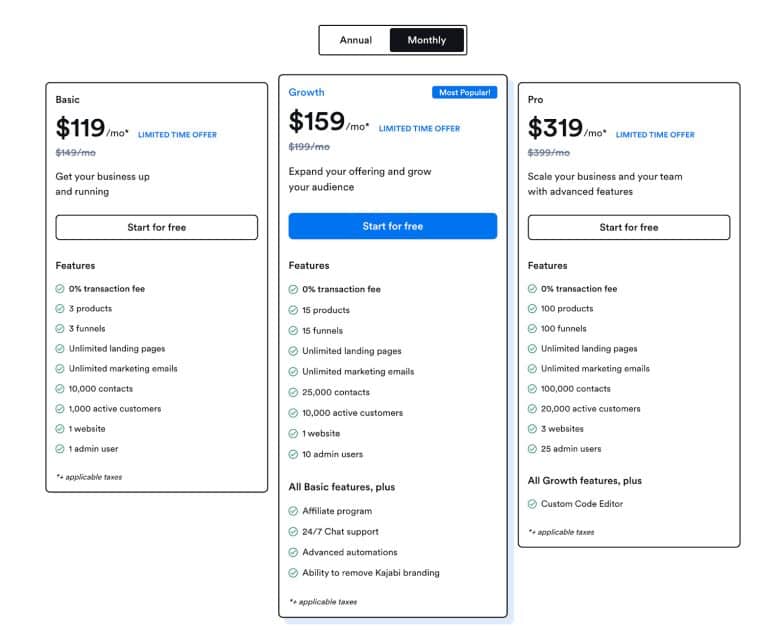Click checkmark icon beside Advanced automations
This screenshot has width=784, height=643.
(293, 552)
